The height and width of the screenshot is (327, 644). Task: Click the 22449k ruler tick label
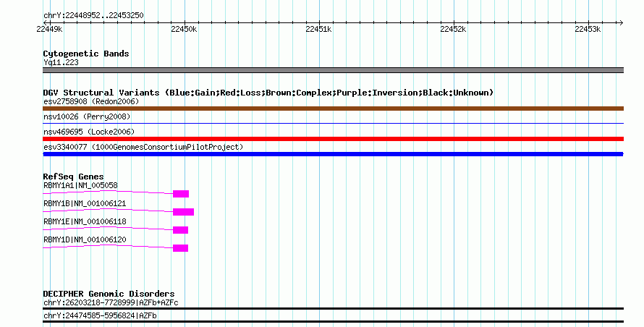(x=49, y=29)
